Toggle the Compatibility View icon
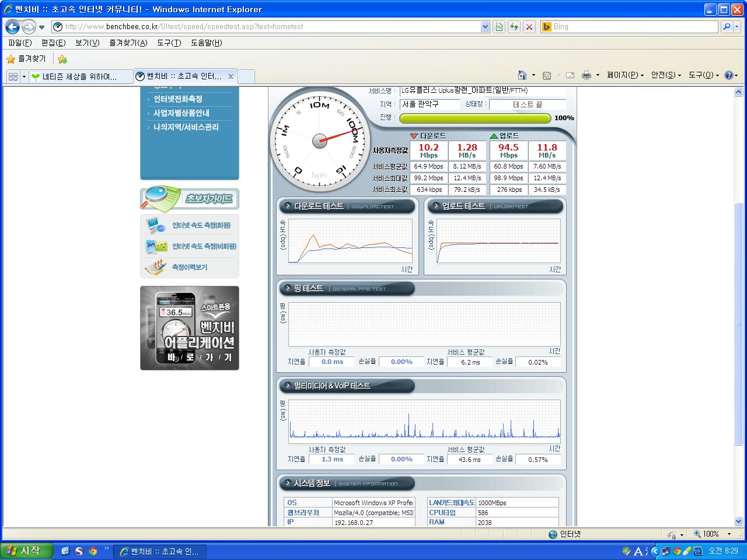This screenshot has width=747, height=560. [x=499, y=27]
